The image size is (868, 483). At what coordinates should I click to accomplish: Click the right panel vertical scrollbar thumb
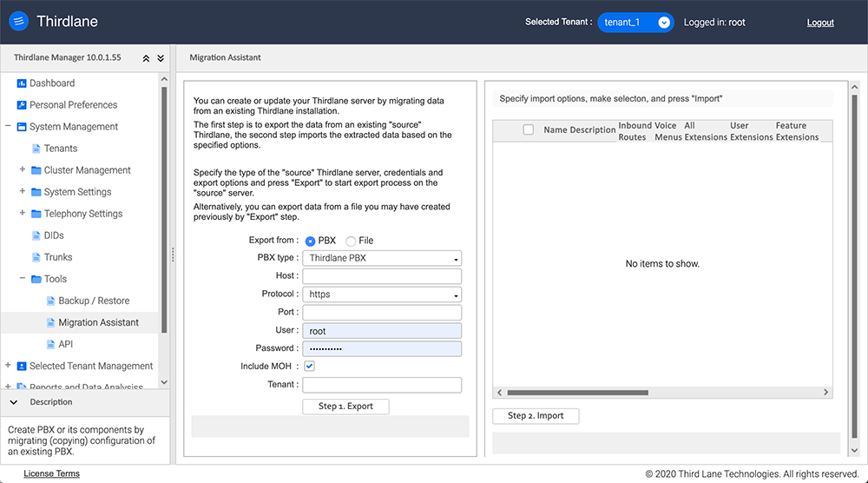pos(854,267)
